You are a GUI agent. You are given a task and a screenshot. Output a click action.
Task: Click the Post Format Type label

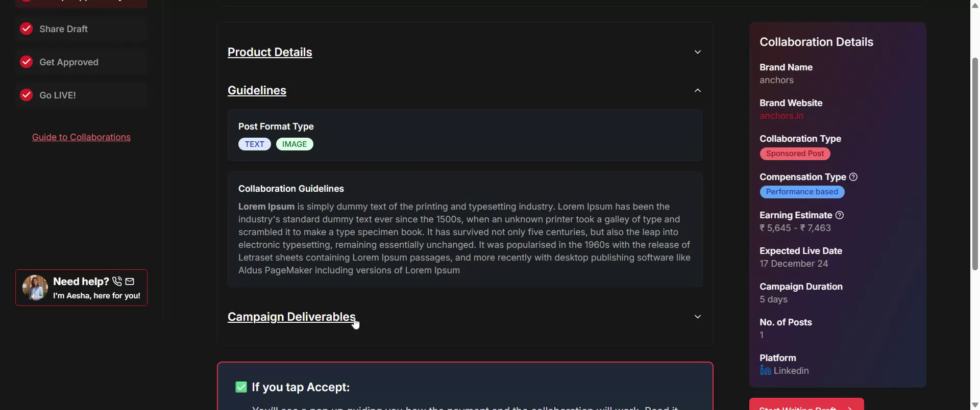click(276, 126)
